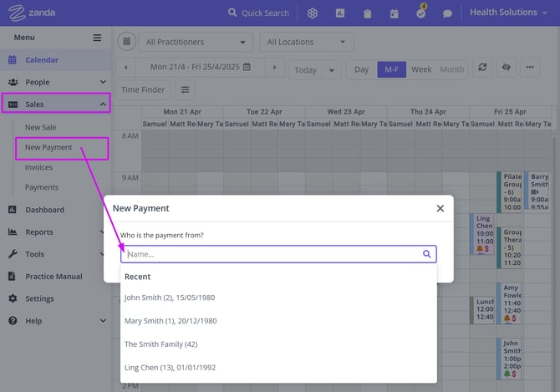Open the messages chat bubble icon
This screenshot has width=560, height=392.
(x=447, y=13)
